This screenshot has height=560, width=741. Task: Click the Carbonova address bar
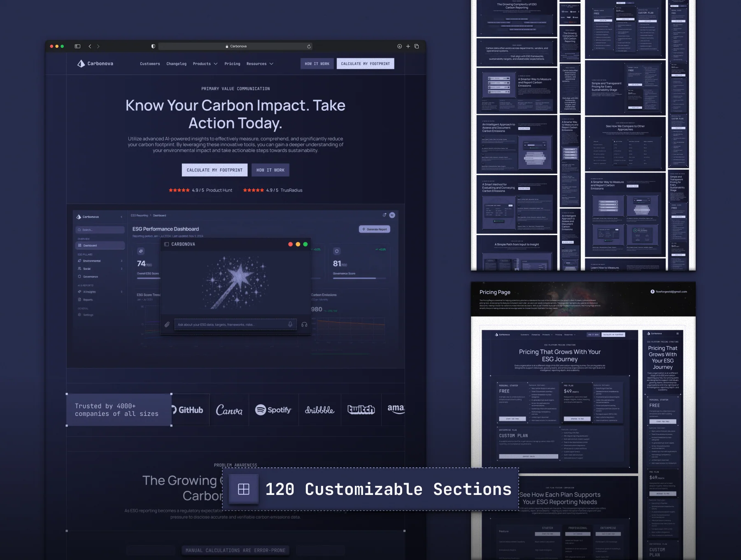pos(235,46)
